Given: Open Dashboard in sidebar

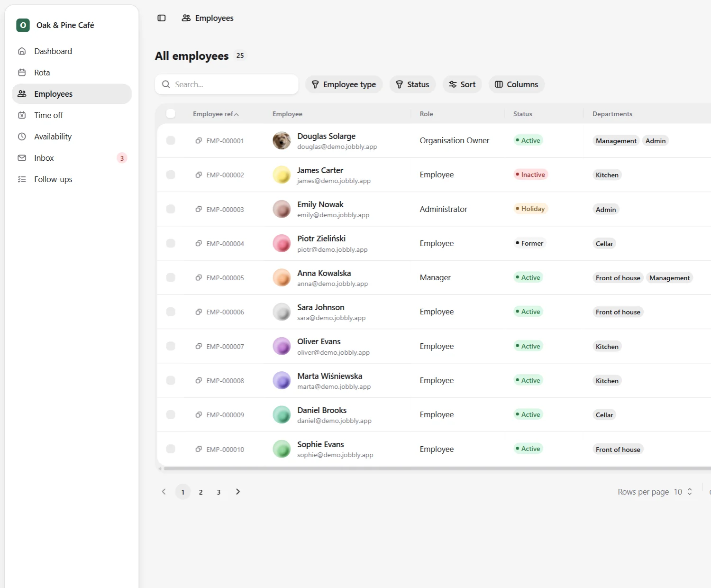Looking at the screenshot, I should pos(72,51).
